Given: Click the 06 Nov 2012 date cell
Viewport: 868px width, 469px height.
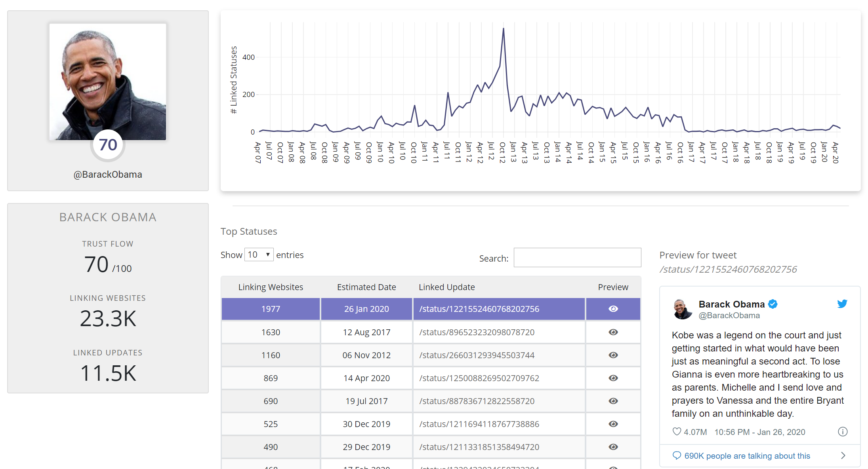Looking at the screenshot, I should (x=366, y=355).
